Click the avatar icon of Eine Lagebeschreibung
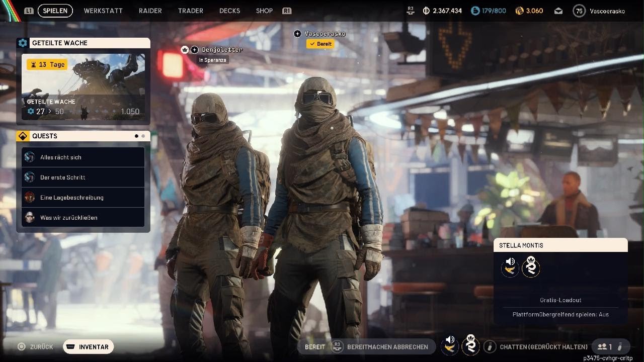 [30, 198]
